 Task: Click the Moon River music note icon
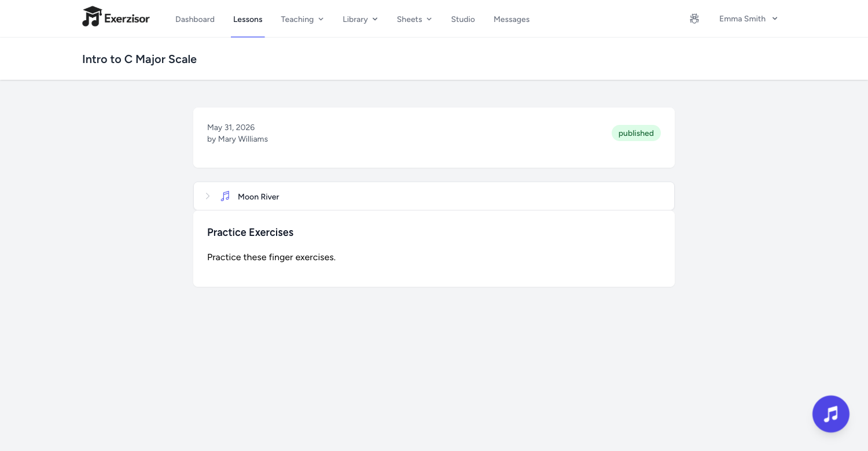[225, 196]
